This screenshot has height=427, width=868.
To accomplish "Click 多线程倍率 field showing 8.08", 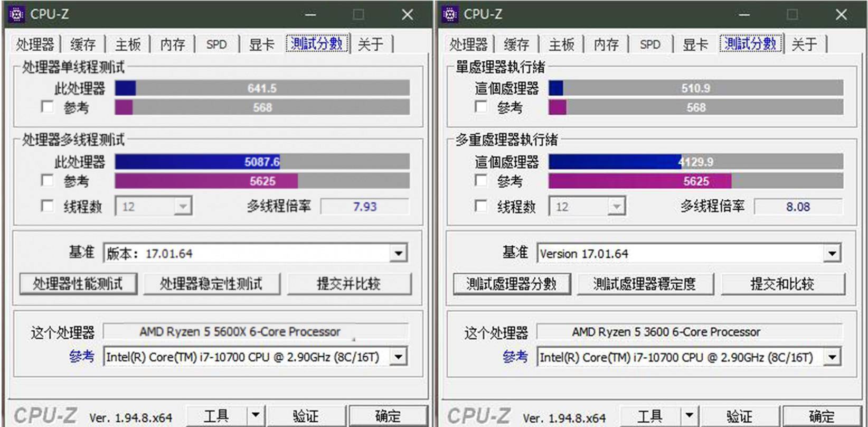I will coord(798,207).
